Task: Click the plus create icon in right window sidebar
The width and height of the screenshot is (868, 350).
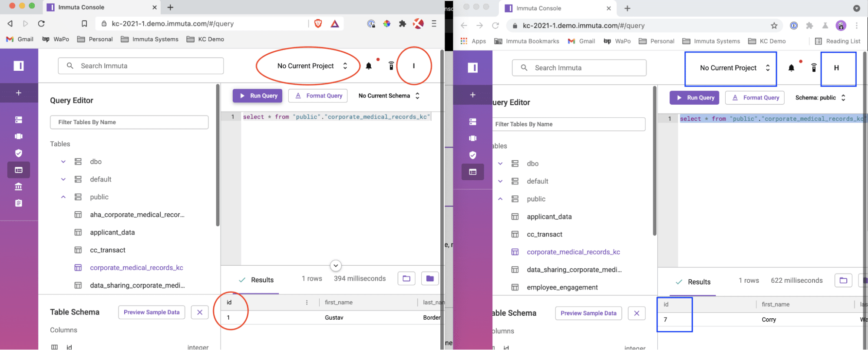Action: 473,95
